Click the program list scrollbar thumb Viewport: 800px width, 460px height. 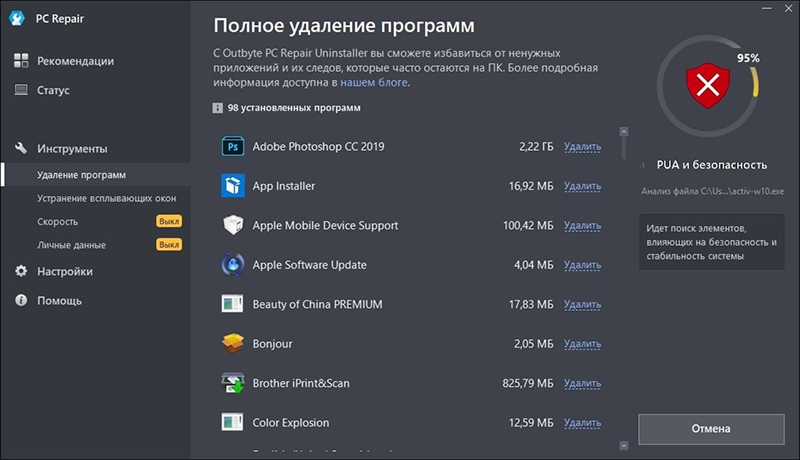pos(623,148)
